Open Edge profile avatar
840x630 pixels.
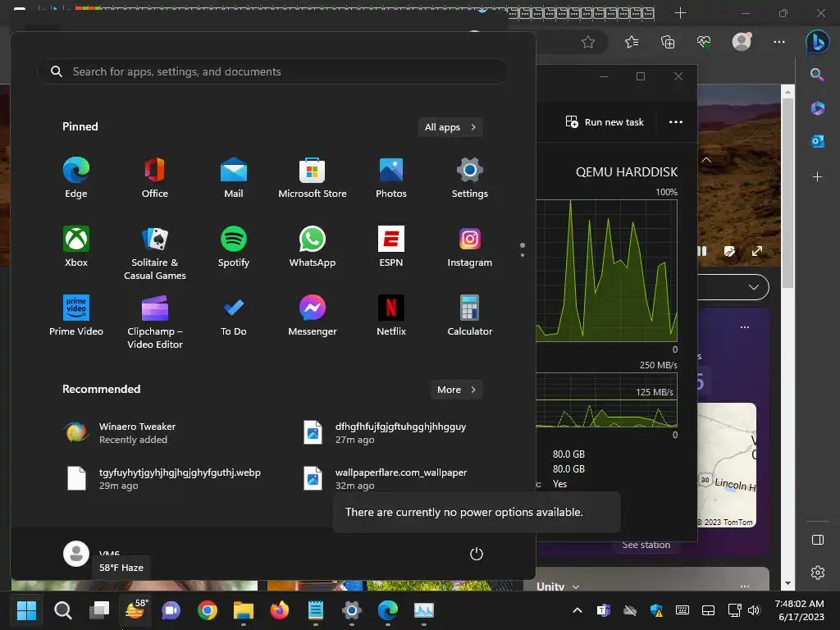742,42
